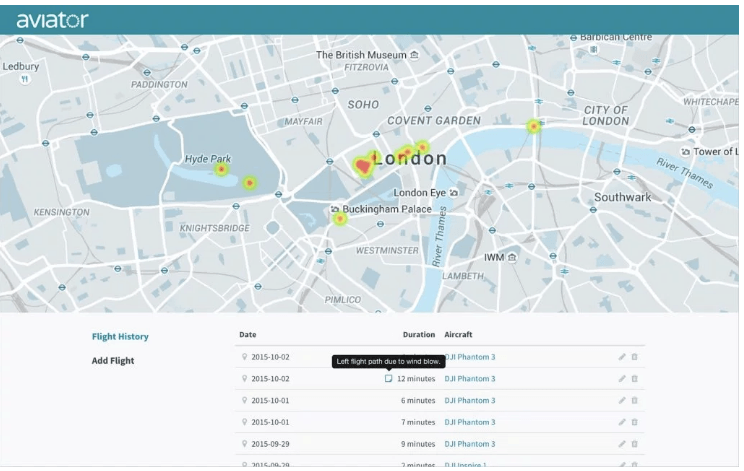Image resolution: width=744 pixels, height=471 pixels.
Task: Edit the 9 minutes flight with pencil icon
Action: click(x=622, y=444)
